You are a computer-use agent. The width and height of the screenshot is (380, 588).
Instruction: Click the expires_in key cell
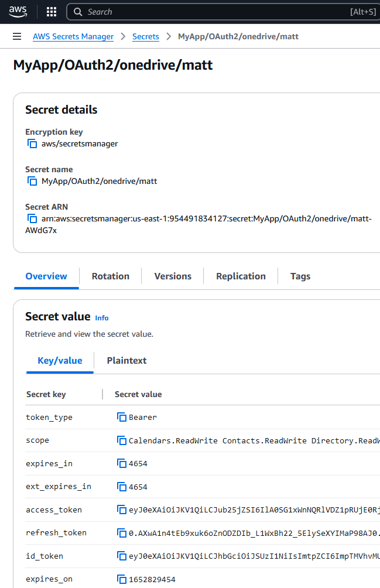click(x=49, y=464)
